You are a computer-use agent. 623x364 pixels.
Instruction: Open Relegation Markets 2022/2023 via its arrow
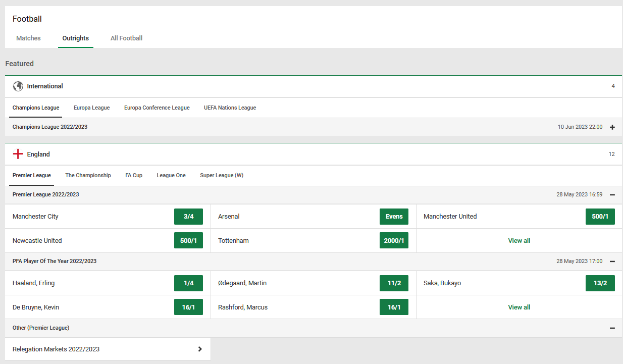[199, 349]
